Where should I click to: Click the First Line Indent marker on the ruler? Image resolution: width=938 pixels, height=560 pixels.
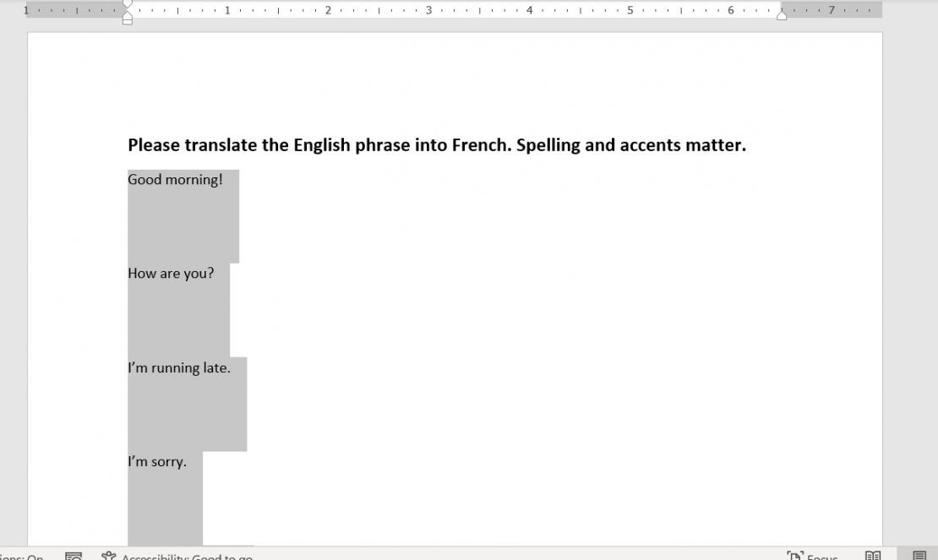128,5
